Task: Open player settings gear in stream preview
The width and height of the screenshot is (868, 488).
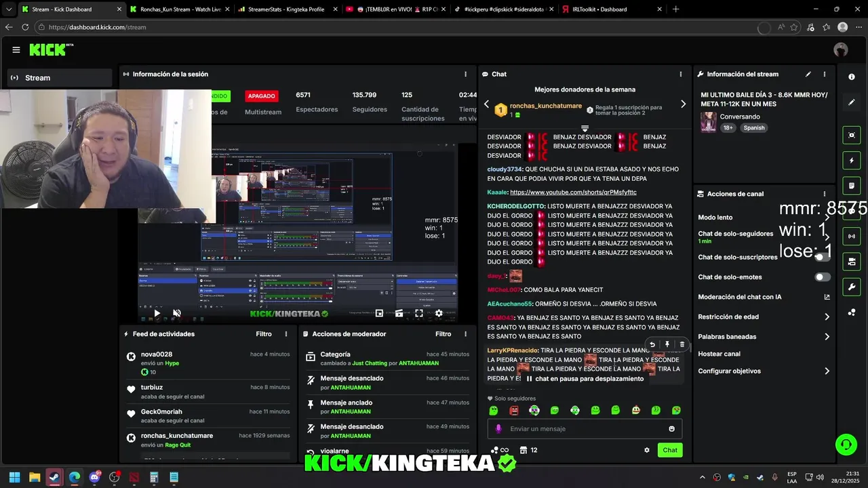Action: pos(439,313)
